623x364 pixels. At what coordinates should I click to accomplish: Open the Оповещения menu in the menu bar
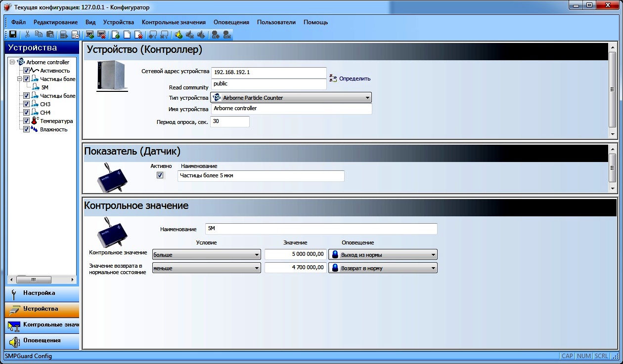point(231,22)
